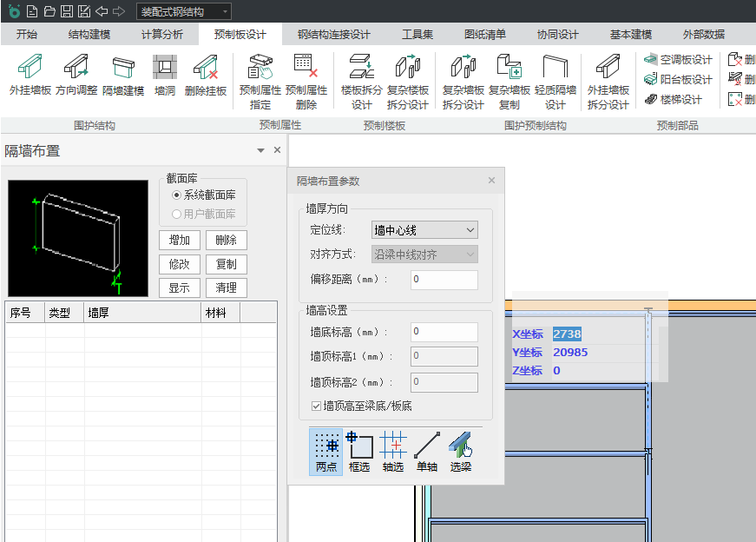Image resolution: width=756 pixels, height=542 pixels.
Task: Close the 隔墙布置参数 dialog
Action: pyautogui.click(x=491, y=181)
